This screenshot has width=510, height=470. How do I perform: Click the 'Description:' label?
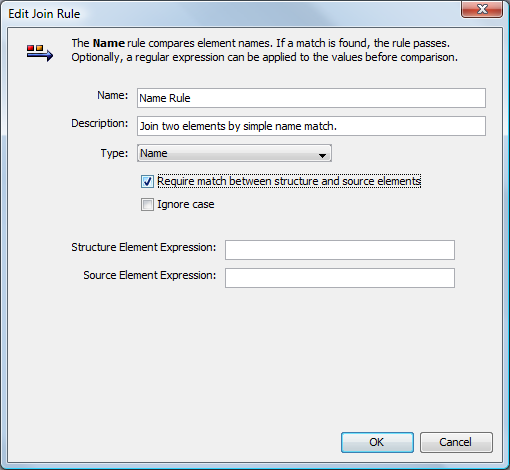pyautogui.click(x=100, y=124)
